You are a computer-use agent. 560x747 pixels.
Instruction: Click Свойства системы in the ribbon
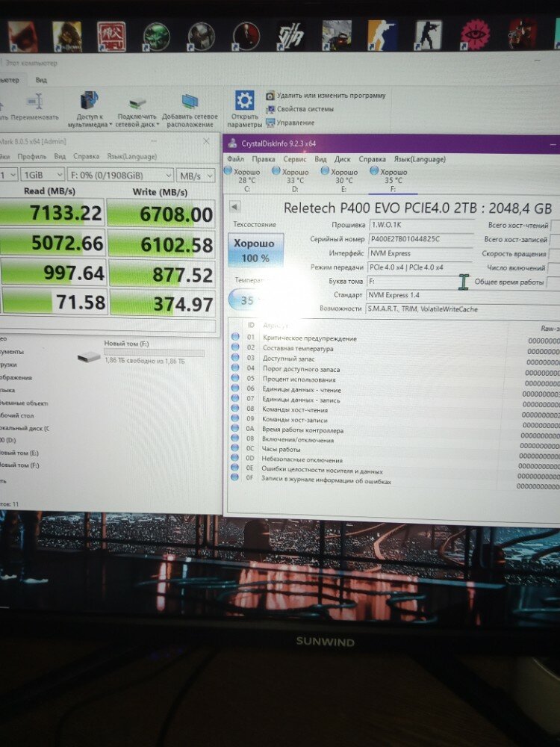tap(300, 109)
